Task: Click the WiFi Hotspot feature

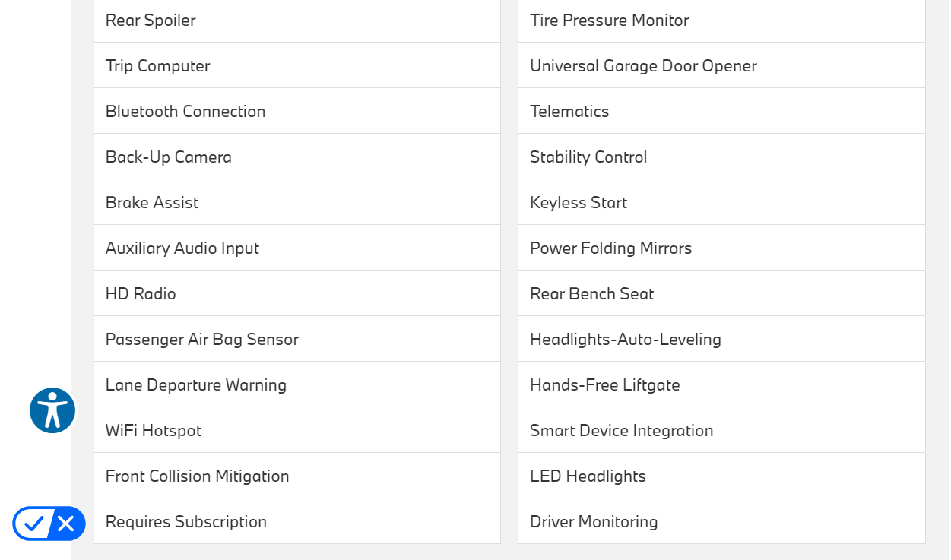Action: [154, 431]
